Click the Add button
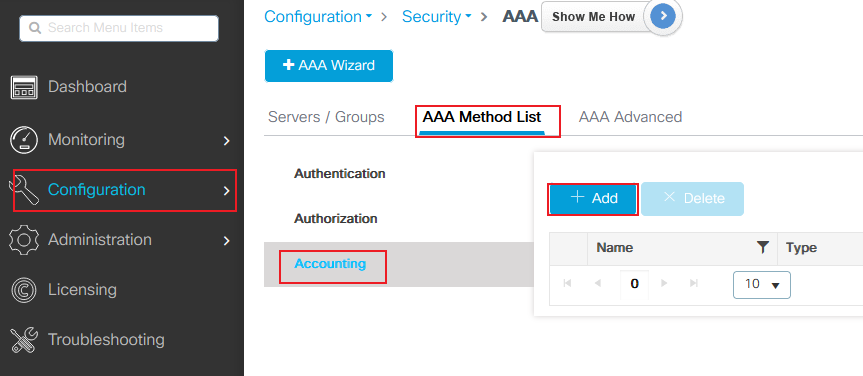Screen dimensions: 863x376 coord(593,199)
